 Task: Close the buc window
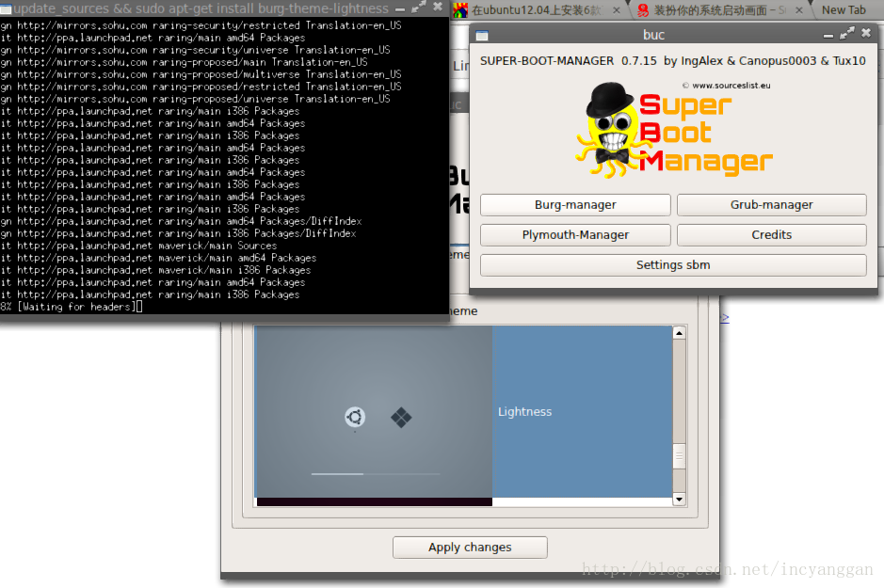pos(866,33)
